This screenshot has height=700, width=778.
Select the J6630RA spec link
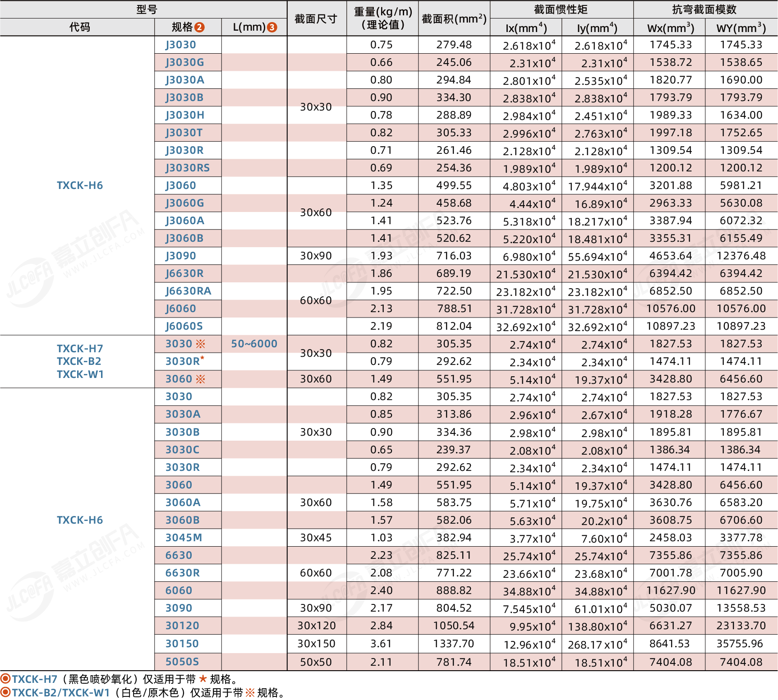pos(188,291)
